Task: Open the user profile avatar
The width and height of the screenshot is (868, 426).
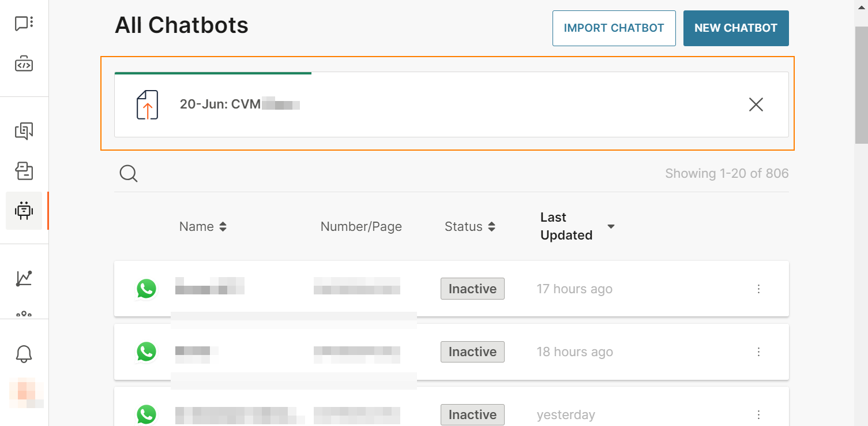Action: click(26, 393)
